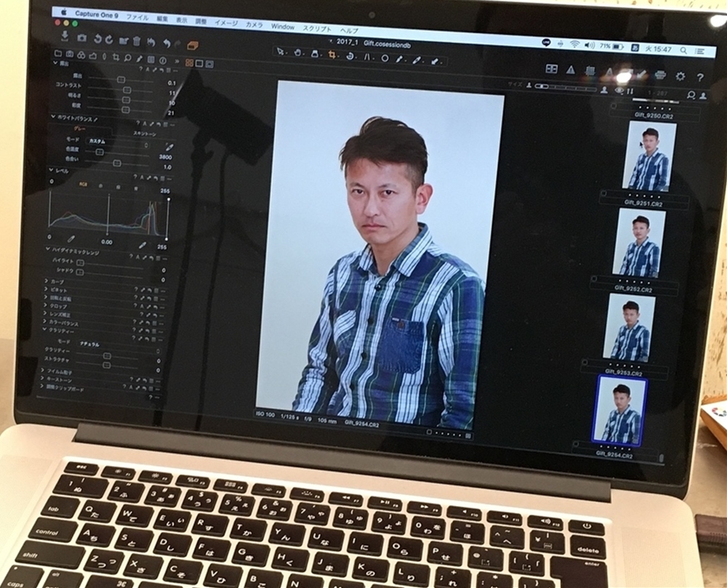Tick the color tag box above Gift_9252.CR2

click(x=594, y=279)
